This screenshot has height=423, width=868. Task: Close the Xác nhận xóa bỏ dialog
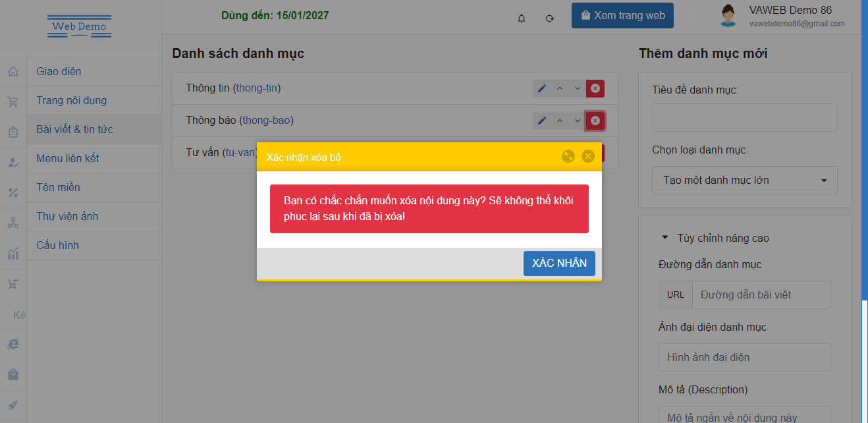click(588, 156)
